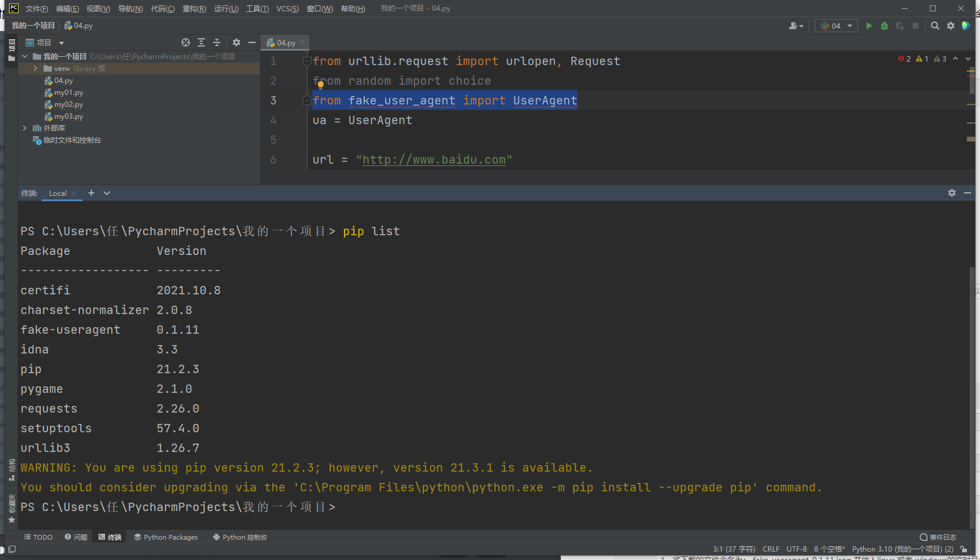Go to next highlighted error arrow

point(968,59)
